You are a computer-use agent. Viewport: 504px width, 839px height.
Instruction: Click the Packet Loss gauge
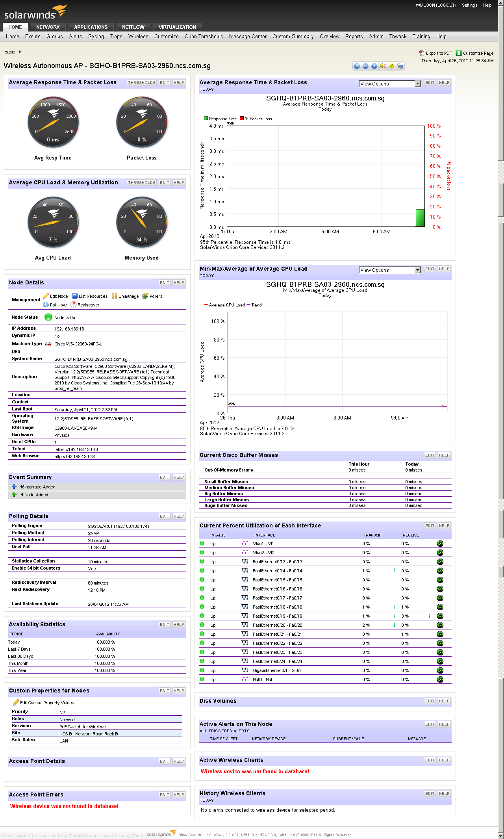tap(142, 122)
